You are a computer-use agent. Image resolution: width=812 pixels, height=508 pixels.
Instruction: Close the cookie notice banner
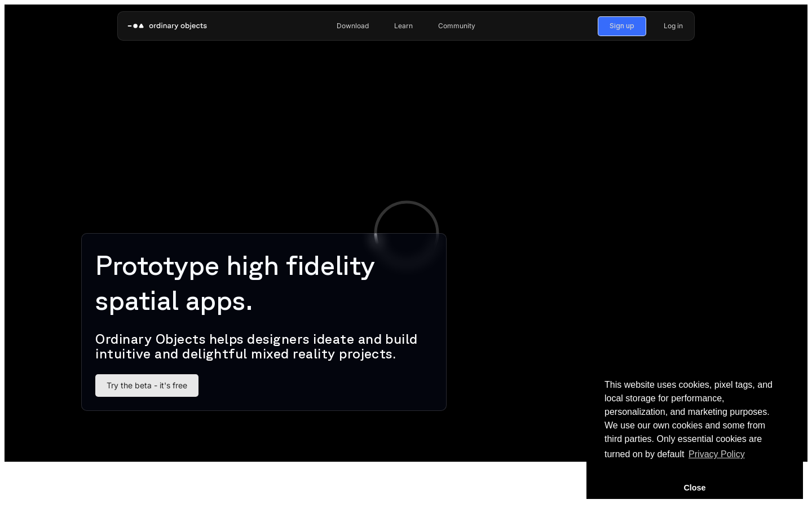pos(694,488)
